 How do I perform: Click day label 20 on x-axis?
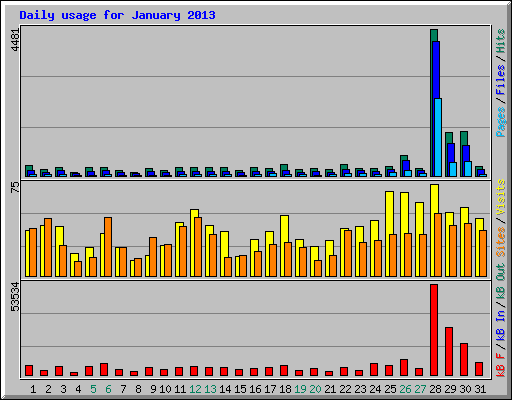[315, 389]
